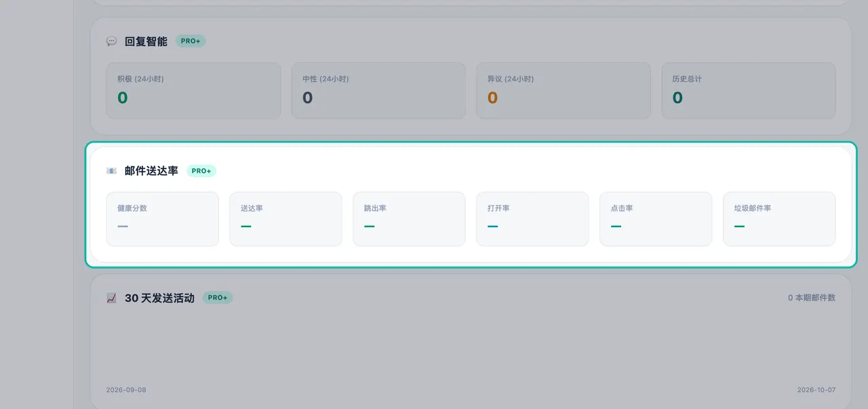Click the 2026-10-07 end date
Screen dimensions: 868x409
[x=816, y=390]
